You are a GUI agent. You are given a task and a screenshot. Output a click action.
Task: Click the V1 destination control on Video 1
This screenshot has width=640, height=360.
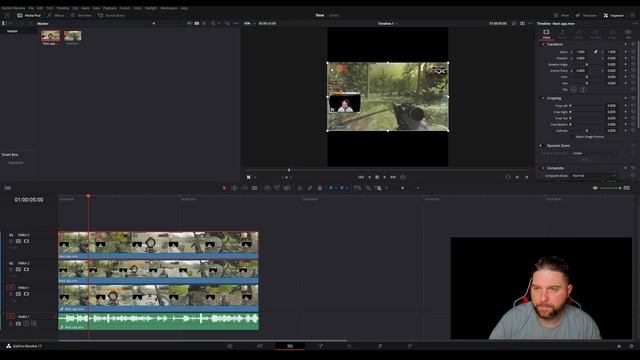pyautogui.click(x=11, y=287)
